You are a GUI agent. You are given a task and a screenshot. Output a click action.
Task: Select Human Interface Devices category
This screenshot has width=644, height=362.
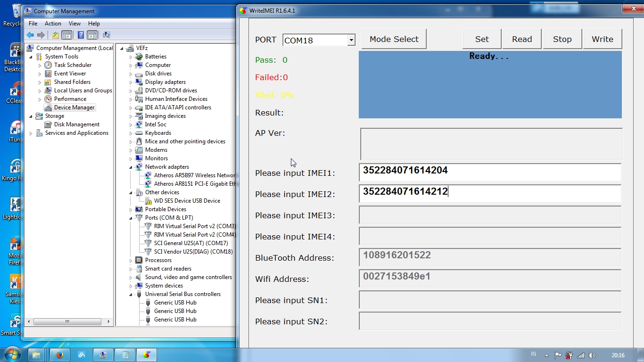click(x=176, y=99)
